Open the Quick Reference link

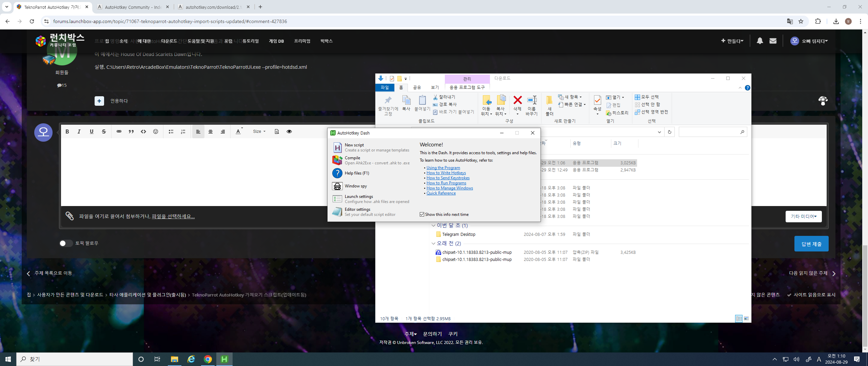click(441, 193)
